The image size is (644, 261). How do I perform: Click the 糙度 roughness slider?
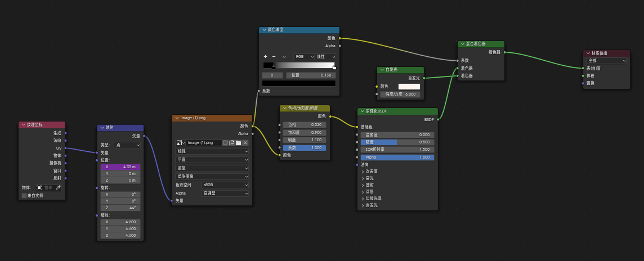pos(396,142)
